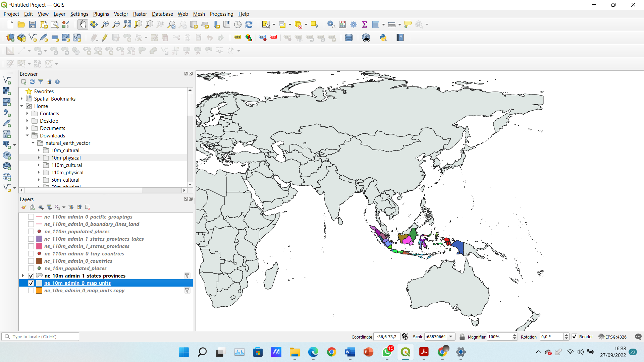This screenshot has width=644, height=362.
Task: Open the Field Calculator sigma icon
Action: tap(365, 24)
